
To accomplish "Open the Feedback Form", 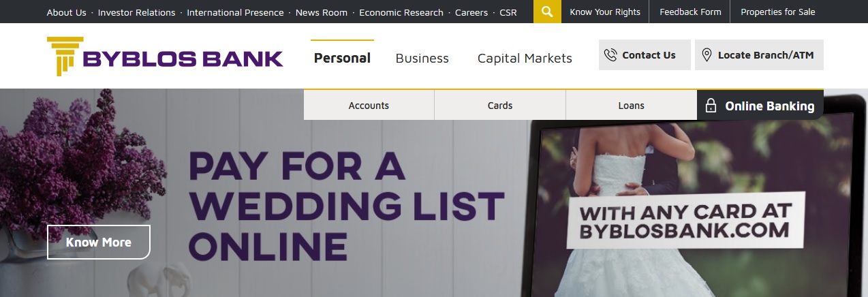I will [690, 12].
